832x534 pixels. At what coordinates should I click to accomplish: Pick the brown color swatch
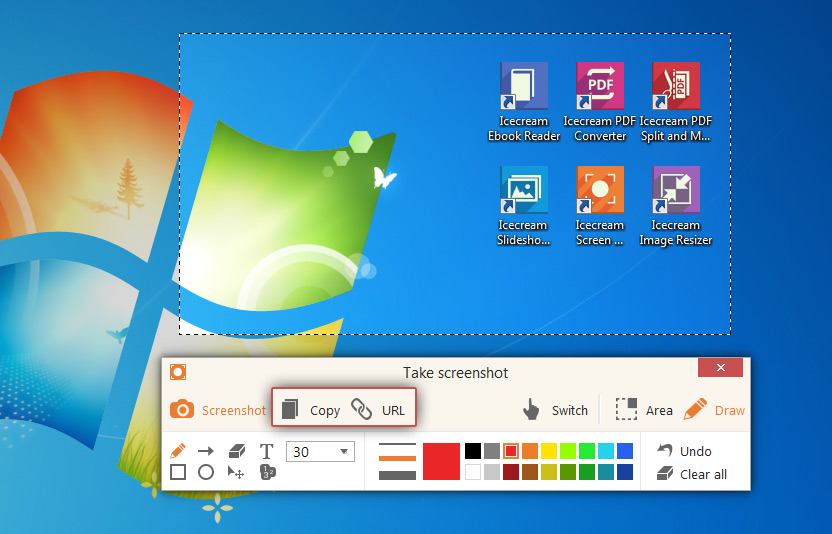pos(530,472)
